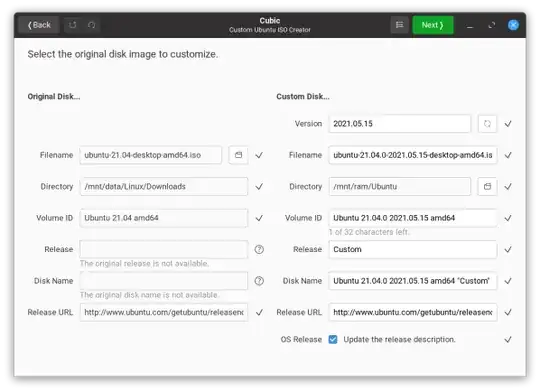Reset the custom version number
The width and height of the screenshot is (540, 392).
pyautogui.click(x=487, y=124)
